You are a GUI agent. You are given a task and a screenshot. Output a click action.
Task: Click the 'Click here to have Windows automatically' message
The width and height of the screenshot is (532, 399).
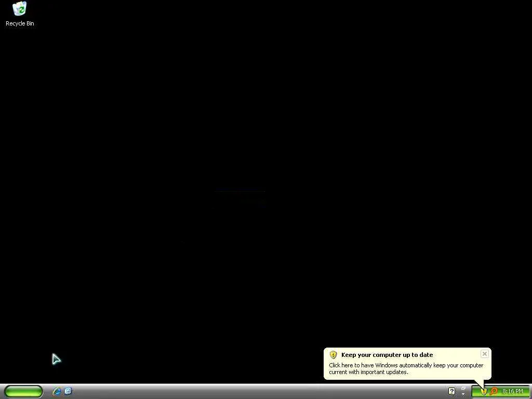406,368
